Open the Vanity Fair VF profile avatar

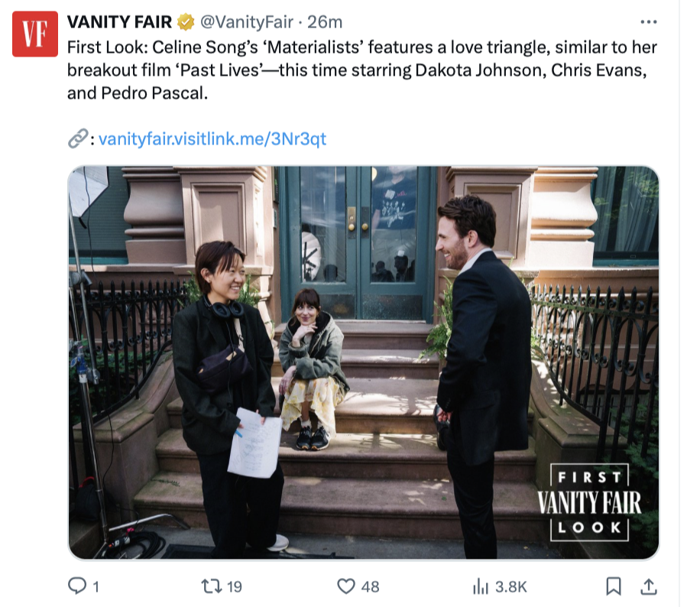coord(35,34)
